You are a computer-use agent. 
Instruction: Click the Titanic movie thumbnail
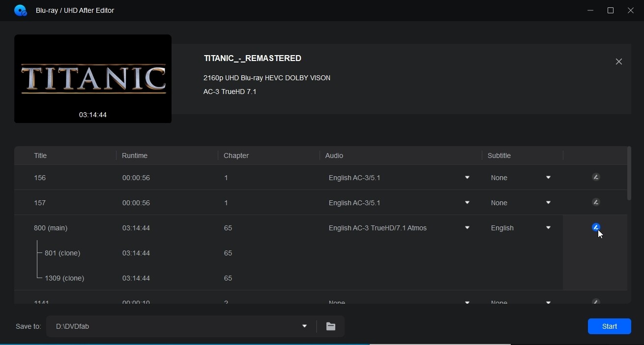tap(93, 79)
